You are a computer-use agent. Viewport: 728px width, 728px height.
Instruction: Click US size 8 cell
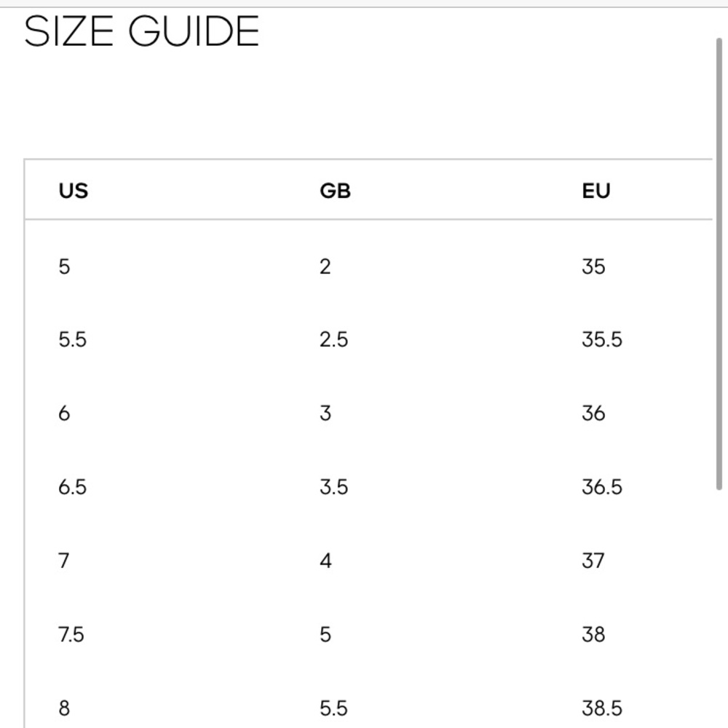64,708
